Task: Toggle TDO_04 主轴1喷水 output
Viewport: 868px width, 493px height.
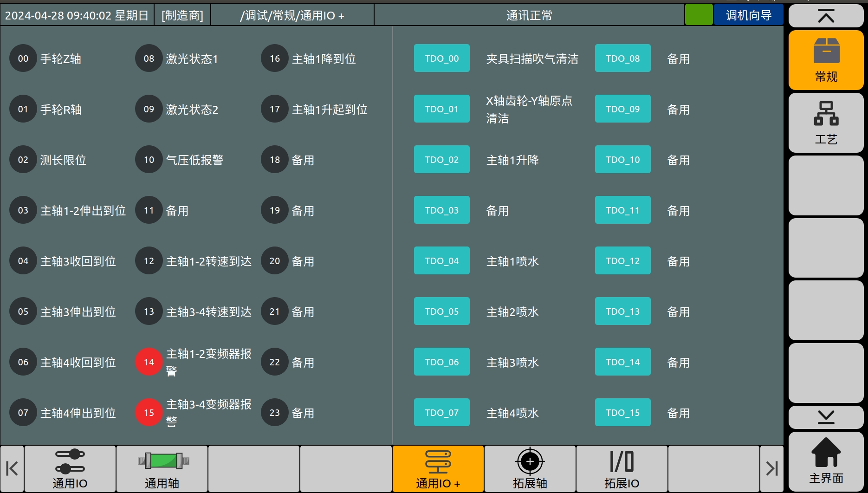Action: pyautogui.click(x=441, y=261)
